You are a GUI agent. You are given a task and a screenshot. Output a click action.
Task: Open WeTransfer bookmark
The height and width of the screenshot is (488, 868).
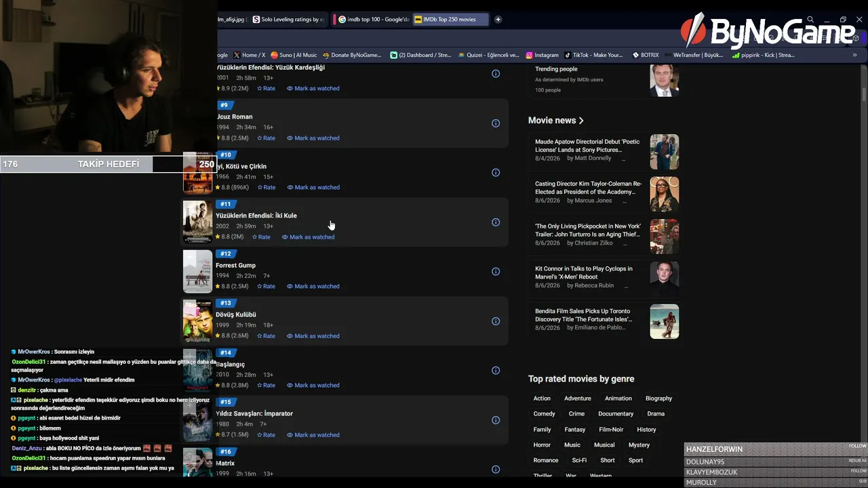point(694,55)
